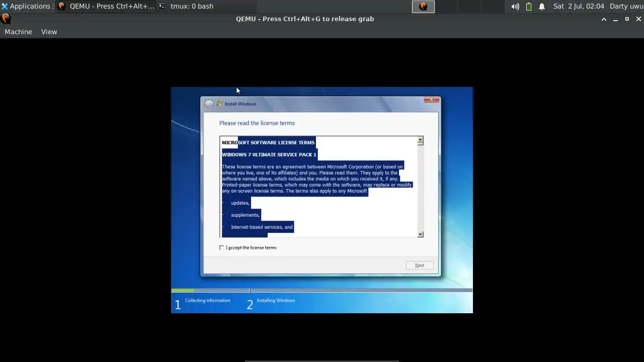The height and width of the screenshot is (362, 644).
Task: Click the 'updates,' bullet in license text
Action: click(240, 203)
